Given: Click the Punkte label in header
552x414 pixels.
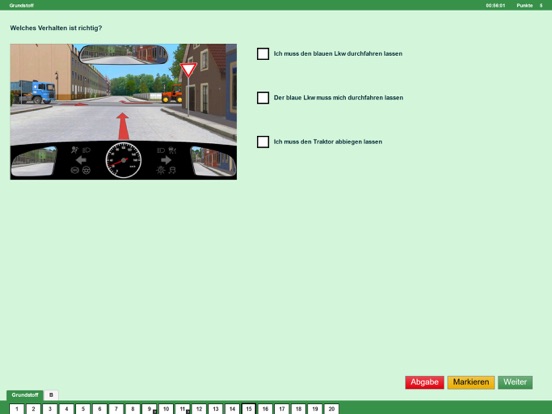Looking at the screenshot, I should click(525, 6).
